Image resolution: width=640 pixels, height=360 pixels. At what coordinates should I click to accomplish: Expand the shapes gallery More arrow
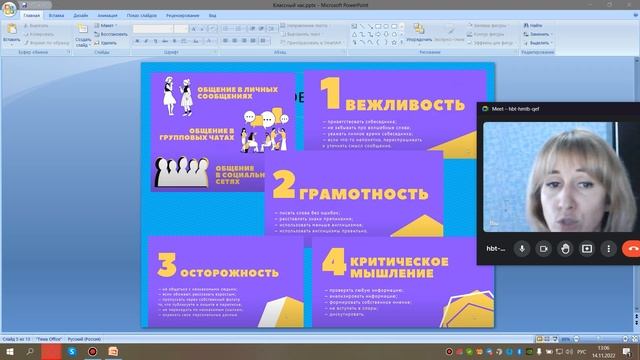coord(402,42)
